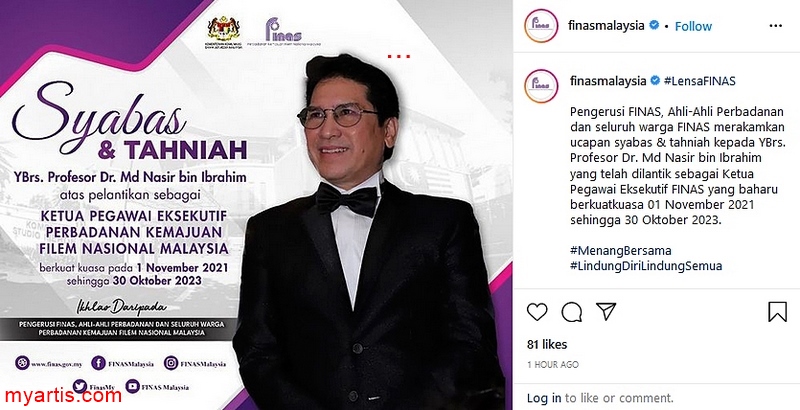Open the three-dot more options menu
This screenshot has height=410, width=800.
(776, 25)
